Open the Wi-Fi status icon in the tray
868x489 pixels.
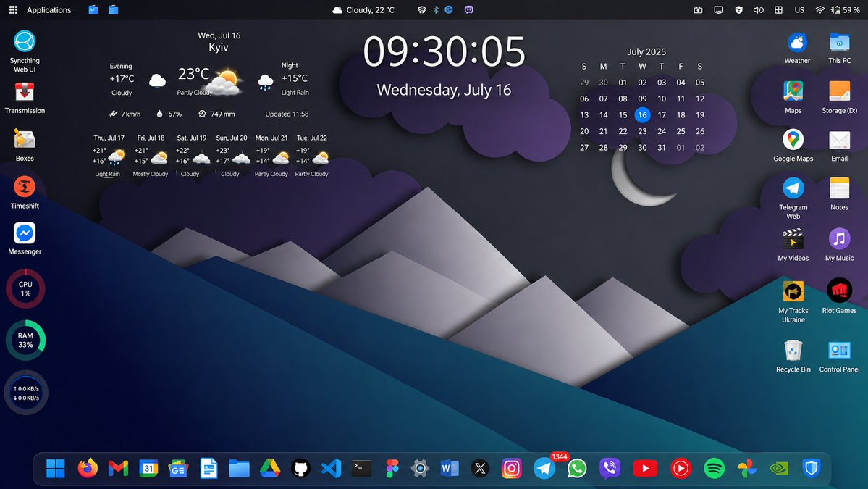click(819, 10)
